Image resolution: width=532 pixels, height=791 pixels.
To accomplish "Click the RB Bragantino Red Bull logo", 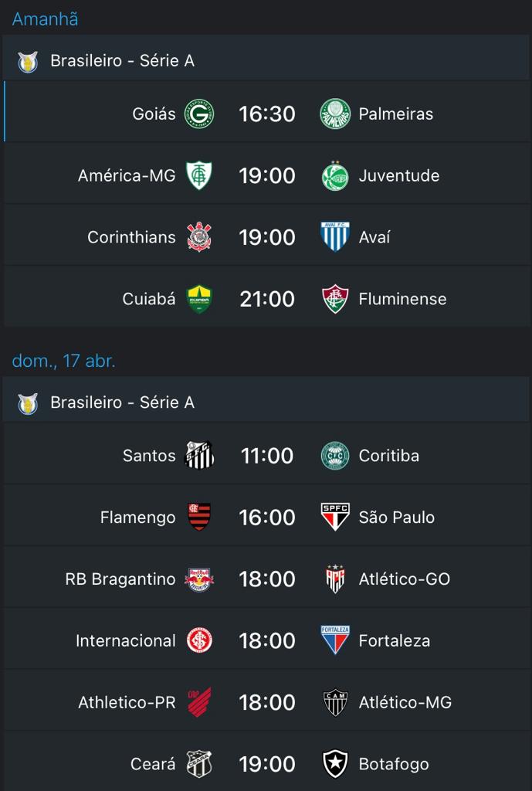I will [x=199, y=579].
